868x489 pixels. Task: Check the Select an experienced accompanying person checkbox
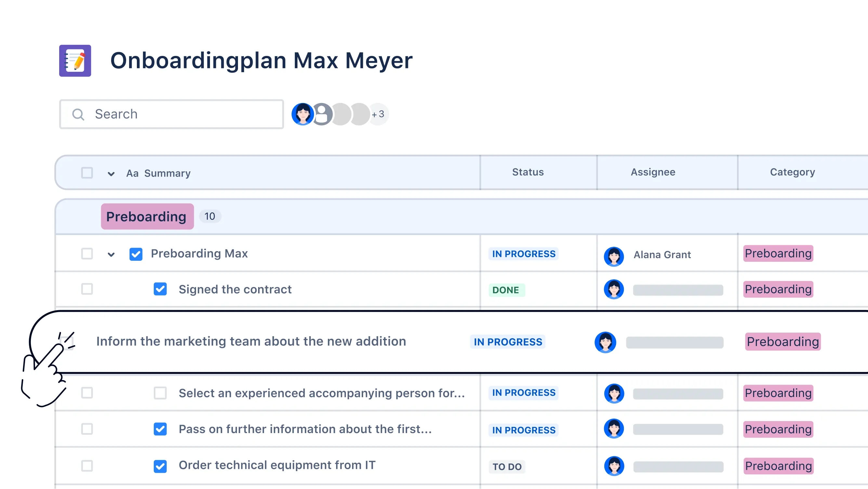160,393
